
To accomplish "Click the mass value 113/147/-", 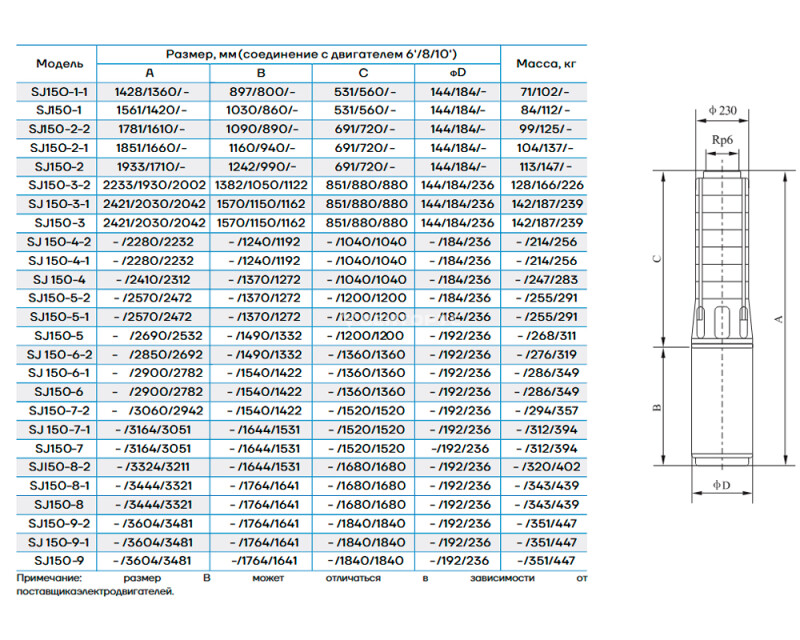I will click(x=545, y=167).
